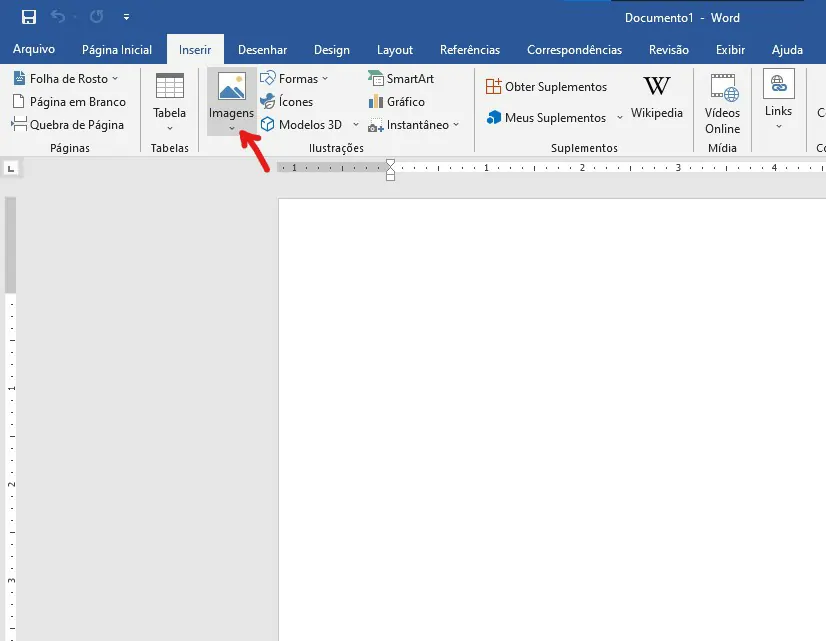This screenshot has height=641, width=826.
Task: Open the Design tab
Action: pos(332,50)
